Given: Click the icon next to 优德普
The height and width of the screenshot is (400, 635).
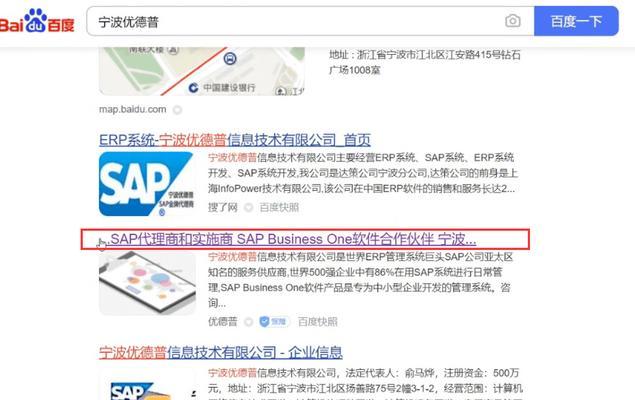Looking at the screenshot, I should tap(248, 321).
